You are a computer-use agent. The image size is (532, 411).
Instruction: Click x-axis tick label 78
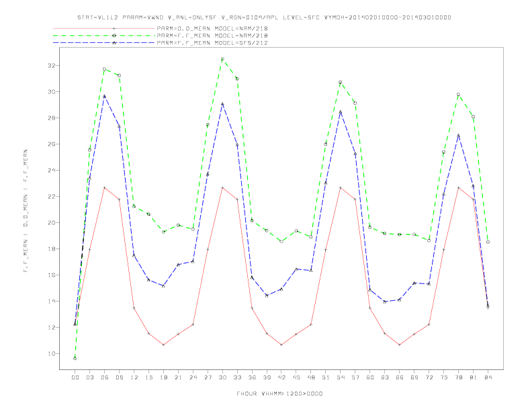coord(459,377)
